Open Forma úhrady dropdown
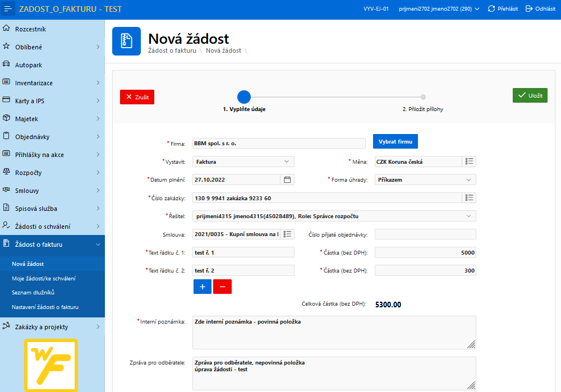 click(x=425, y=179)
